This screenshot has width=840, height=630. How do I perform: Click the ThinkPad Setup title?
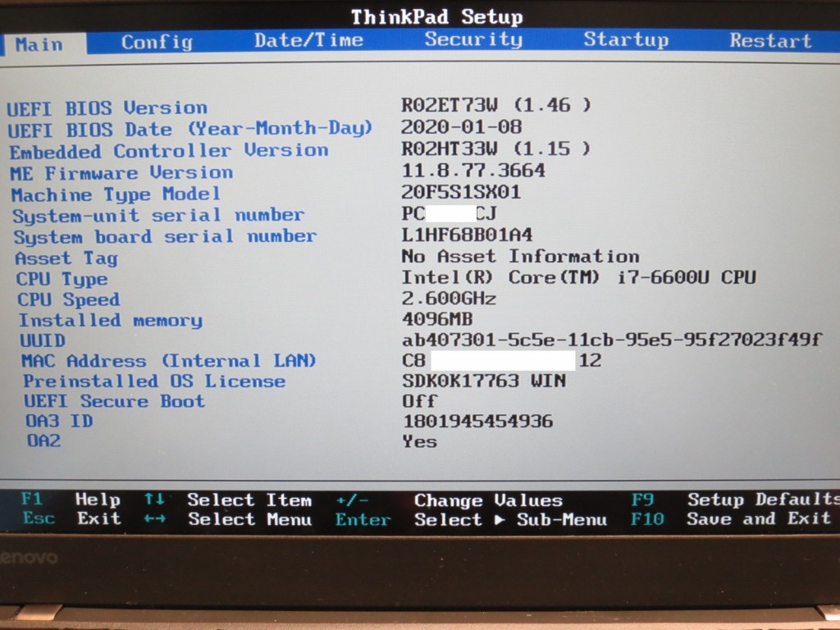click(x=436, y=17)
